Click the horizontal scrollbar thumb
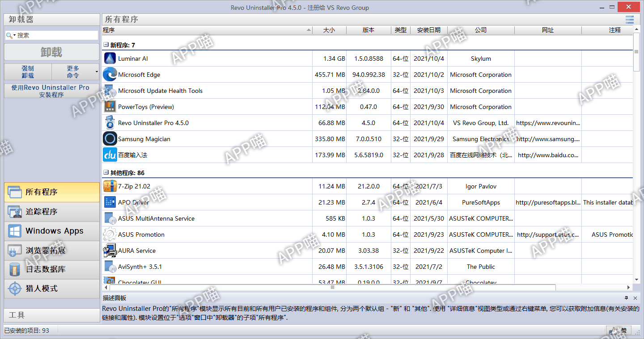This screenshot has height=339, width=644. [x=332, y=287]
